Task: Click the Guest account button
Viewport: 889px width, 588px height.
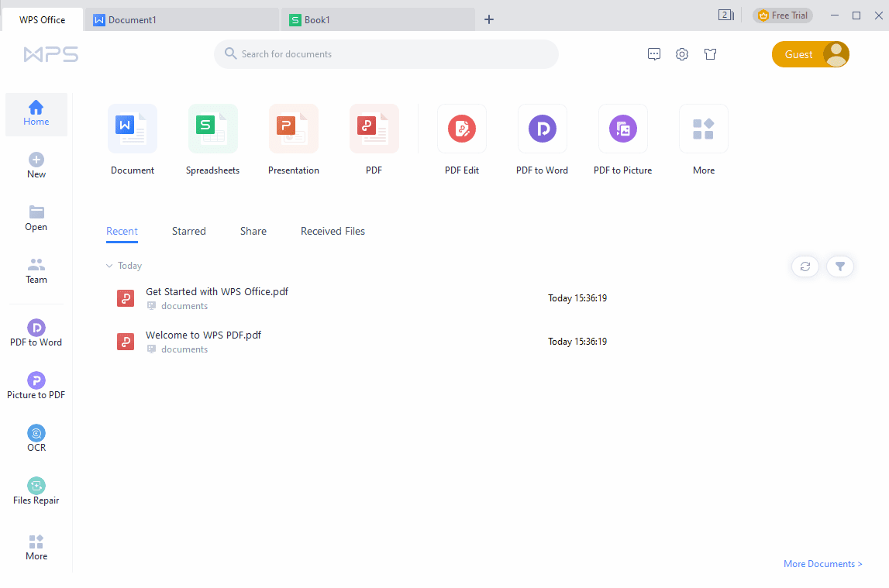Action: tap(811, 54)
